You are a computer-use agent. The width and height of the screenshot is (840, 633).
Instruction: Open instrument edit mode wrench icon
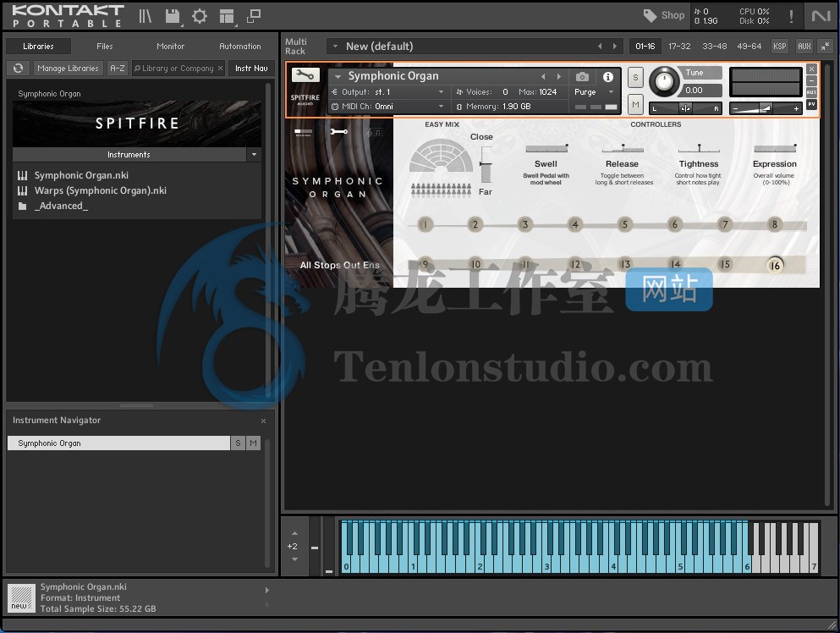click(305, 74)
